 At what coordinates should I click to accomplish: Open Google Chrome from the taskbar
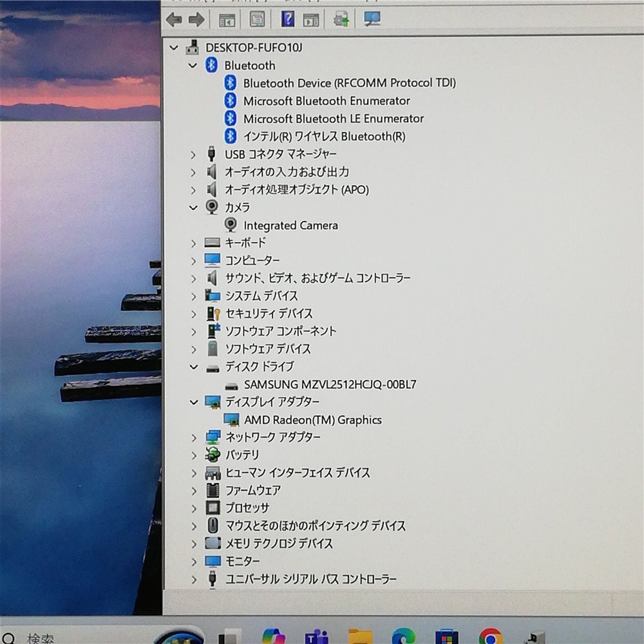tap(491, 639)
